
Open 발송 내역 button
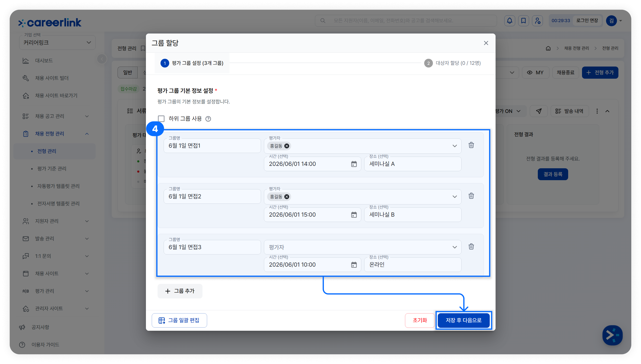(570, 111)
